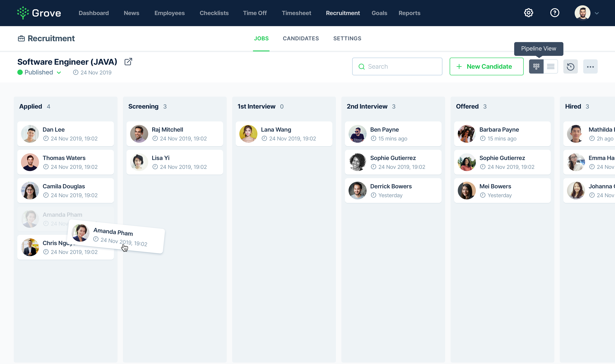Expand the Published status dropdown
Screen dimensions: 615x364
coord(59,72)
